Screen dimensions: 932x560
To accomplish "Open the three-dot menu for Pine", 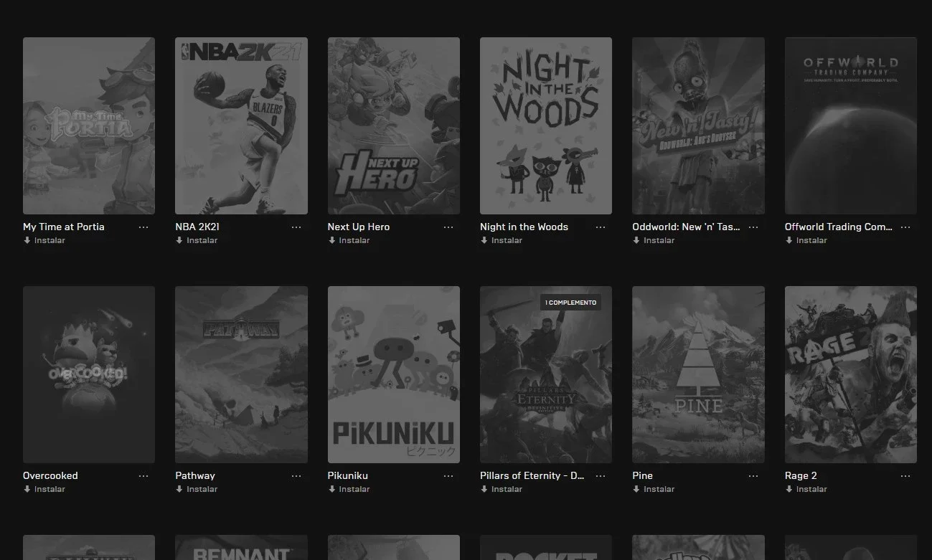I will coord(753,476).
